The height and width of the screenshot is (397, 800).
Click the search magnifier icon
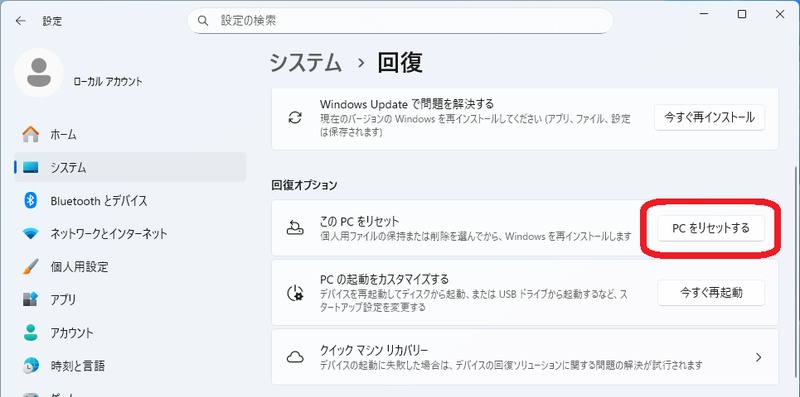[203, 21]
